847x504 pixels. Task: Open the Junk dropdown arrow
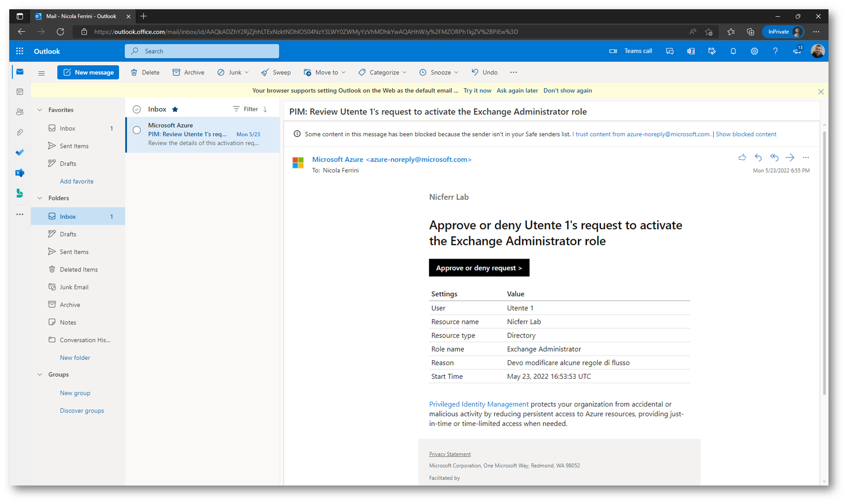point(247,72)
